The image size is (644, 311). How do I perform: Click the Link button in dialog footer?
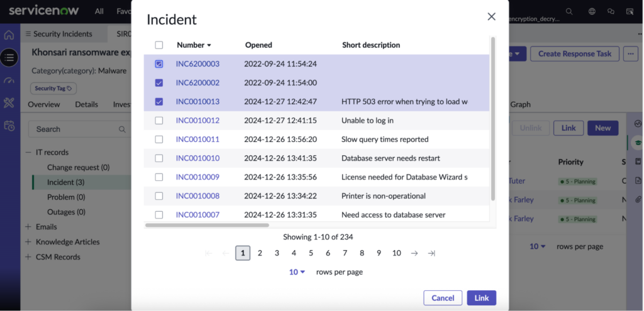481,298
